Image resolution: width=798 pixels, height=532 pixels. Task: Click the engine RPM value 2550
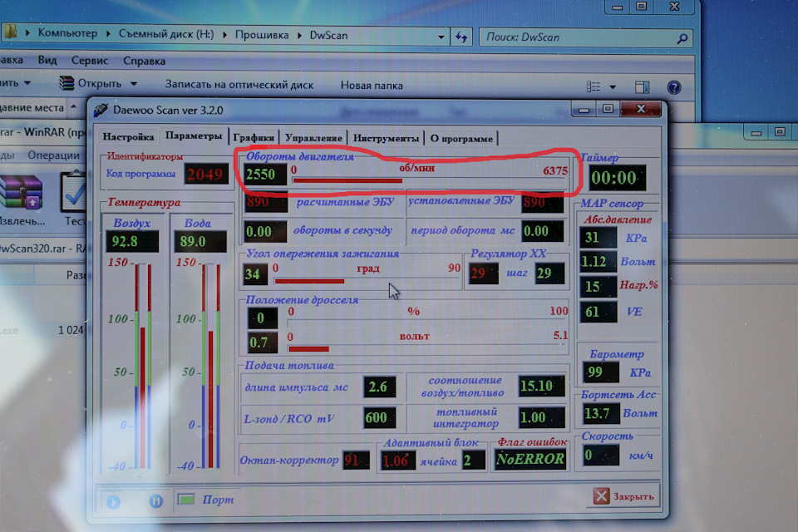pos(264,175)
